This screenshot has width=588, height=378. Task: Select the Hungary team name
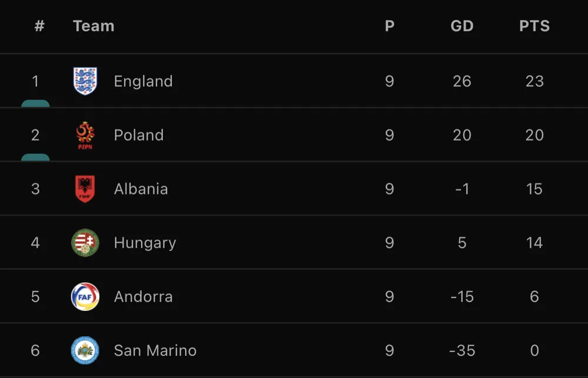[x=145, y=243]
